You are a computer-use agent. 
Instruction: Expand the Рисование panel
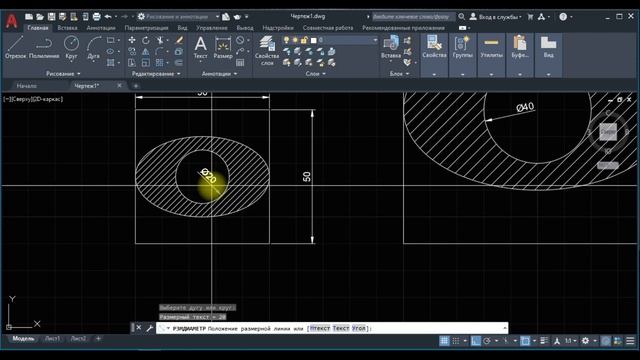[63, 74]
